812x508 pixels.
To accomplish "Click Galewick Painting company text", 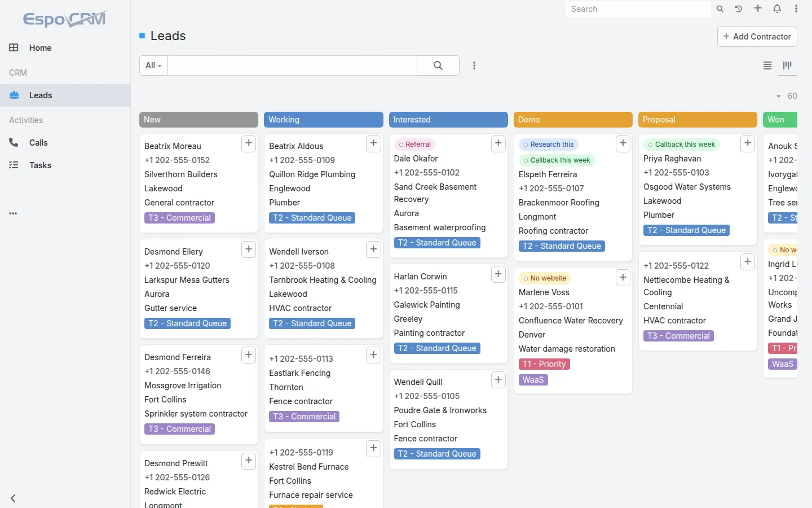I will (427, 305).
